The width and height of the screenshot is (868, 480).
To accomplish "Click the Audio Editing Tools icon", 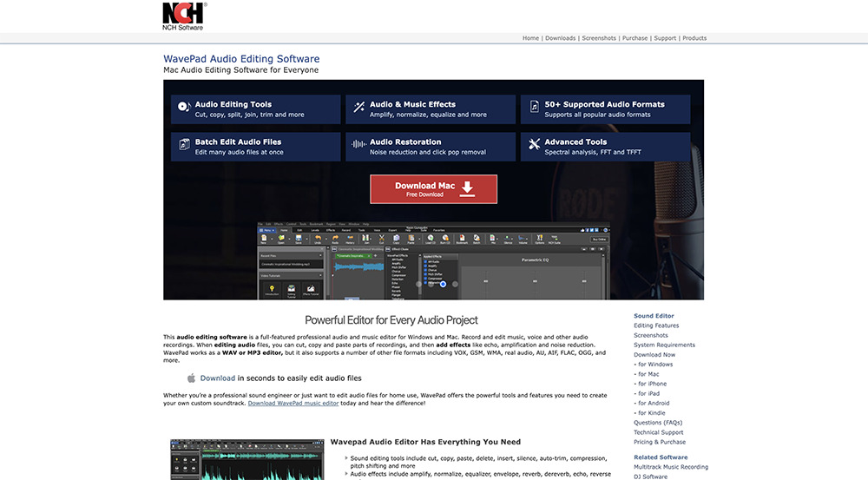I will tap(183, 108).
